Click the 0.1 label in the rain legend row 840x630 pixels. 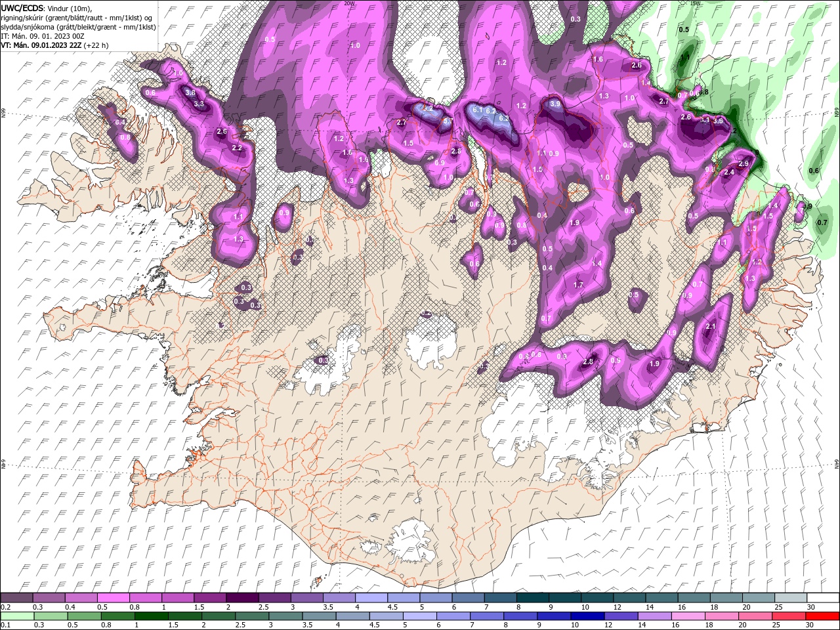(x=5, y=625)
